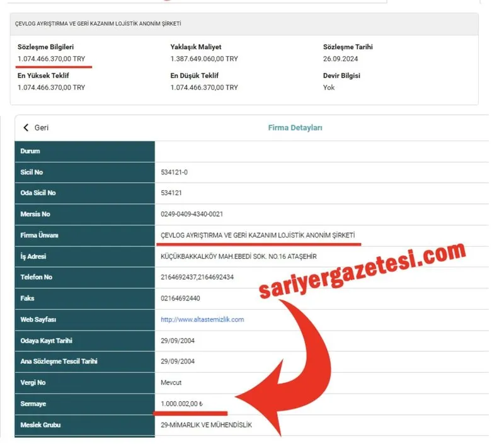504x444 pixels.
Task: Click the Sermaye value 1.000.002,00
Action: (x=188, y=404)
